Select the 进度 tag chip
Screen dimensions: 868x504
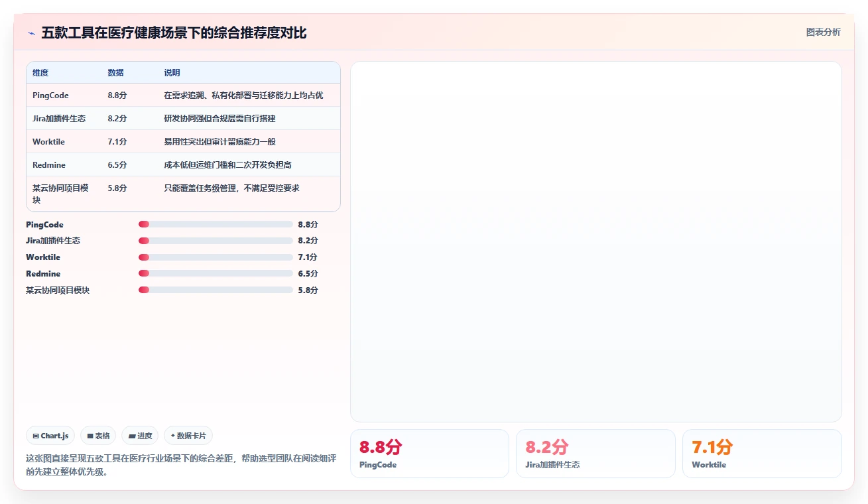140,436
